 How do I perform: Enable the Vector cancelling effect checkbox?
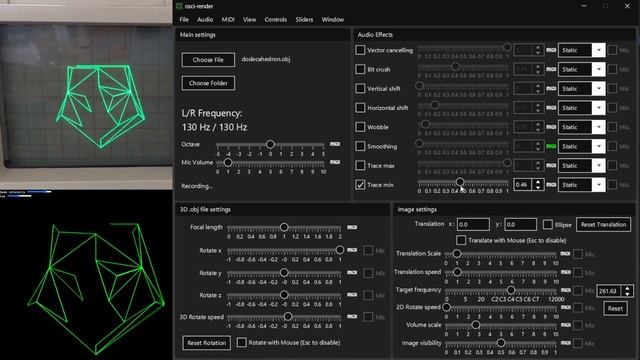point(360,50)
